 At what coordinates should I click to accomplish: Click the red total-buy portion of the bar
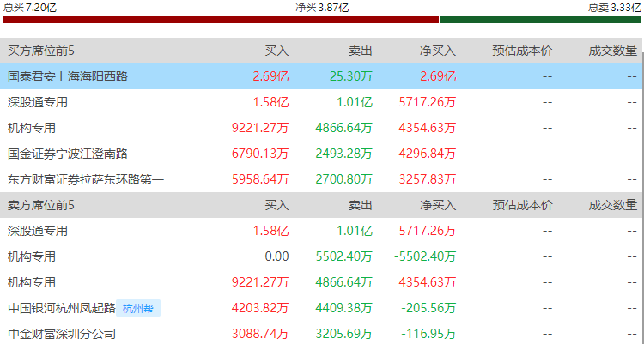(221, 20)
